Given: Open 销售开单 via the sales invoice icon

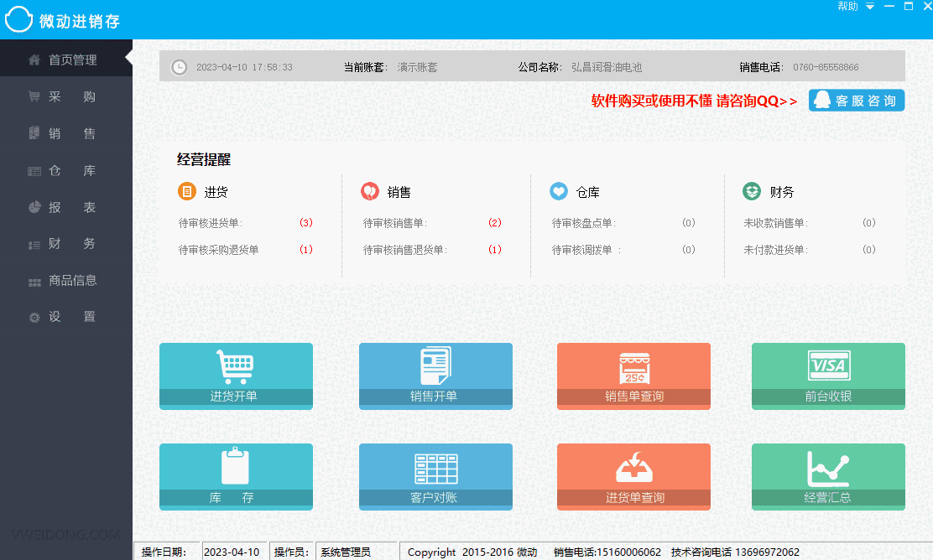Looking at the screenshot, I should [x=435, y=366].
